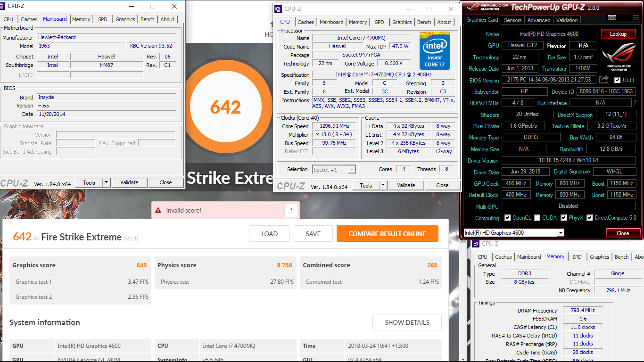Click the Driver Version field 10.18.15.4248 / Win10 64
The height and width of the screenshot is (362, 644).
pos(569,160)
